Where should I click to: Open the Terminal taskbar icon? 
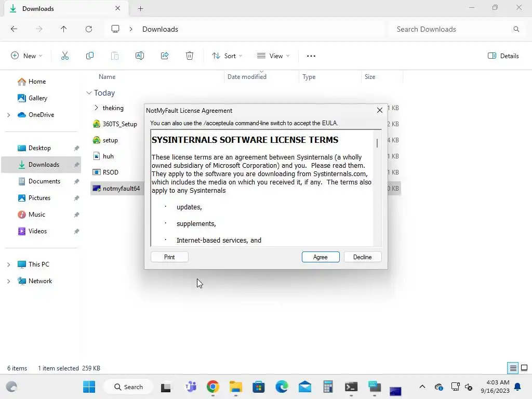click(x=351, y=387)
